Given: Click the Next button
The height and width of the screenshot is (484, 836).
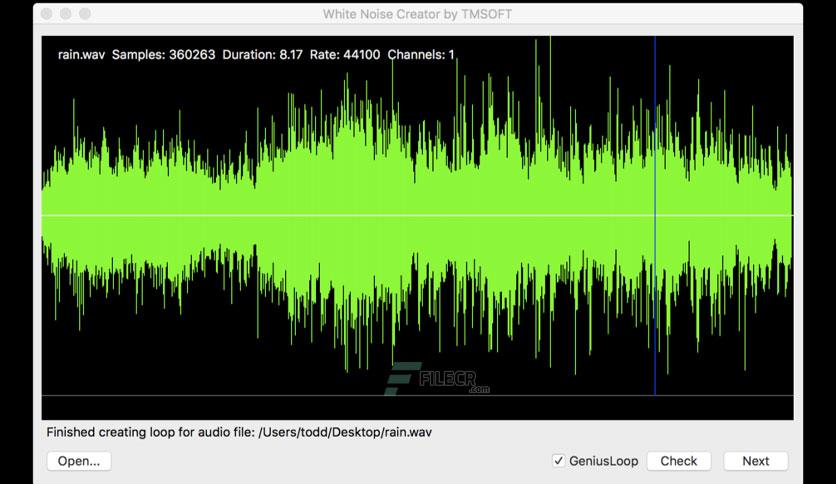Looking at the screenshot, I should point(755,461).
